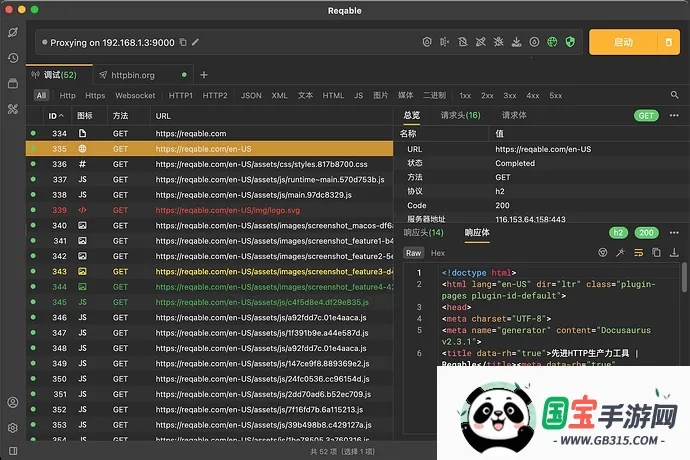Click the green GET badge

pyautogui.click(x=646, y=115)
